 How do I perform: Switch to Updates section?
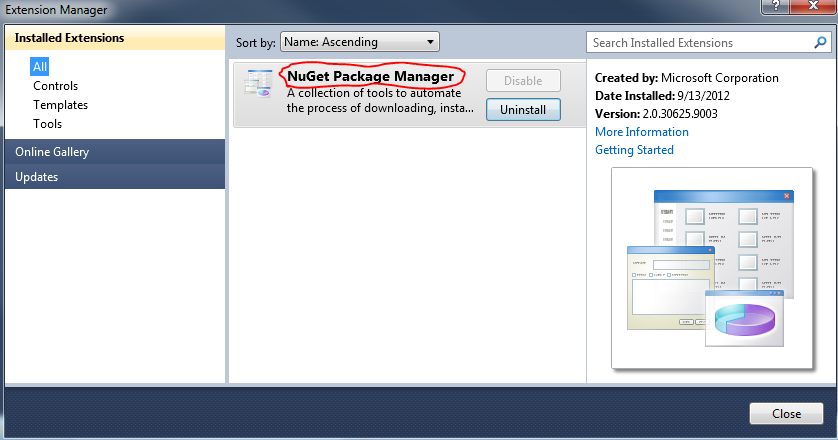(x=115, y=177)
